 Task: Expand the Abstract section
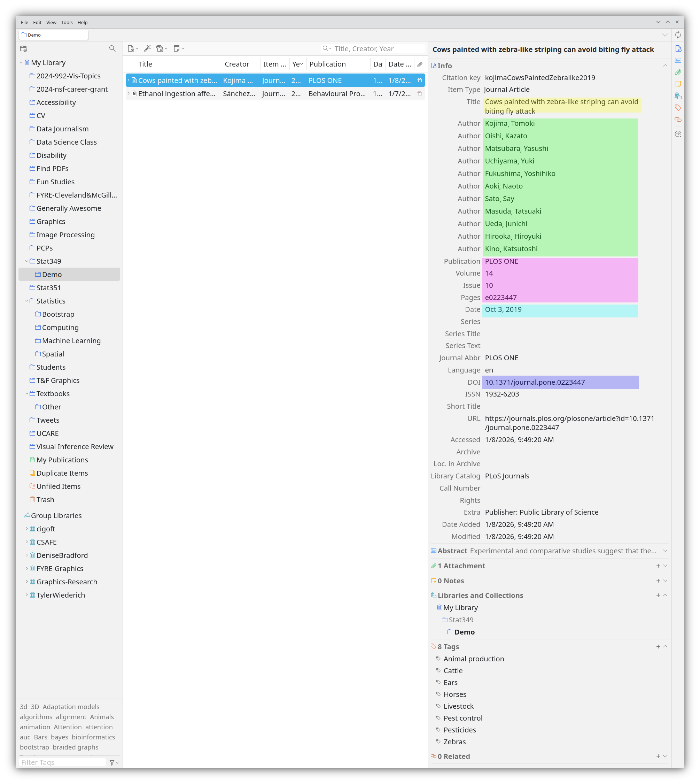[665, 551]
